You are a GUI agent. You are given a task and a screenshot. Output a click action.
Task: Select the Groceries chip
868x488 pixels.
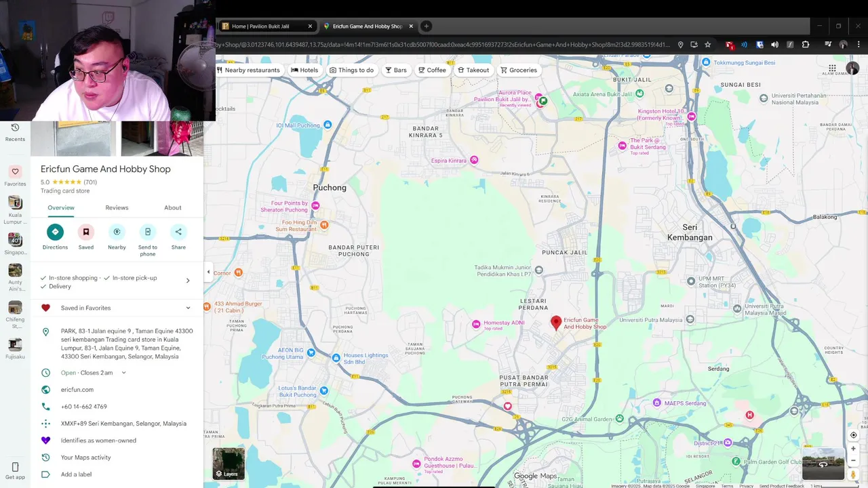click(x=519, y=70)
